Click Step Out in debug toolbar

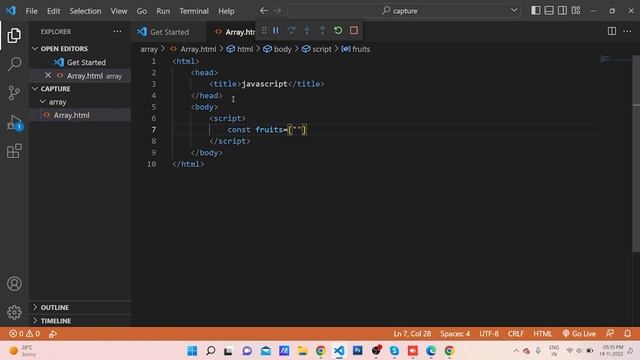pos(322,31)
